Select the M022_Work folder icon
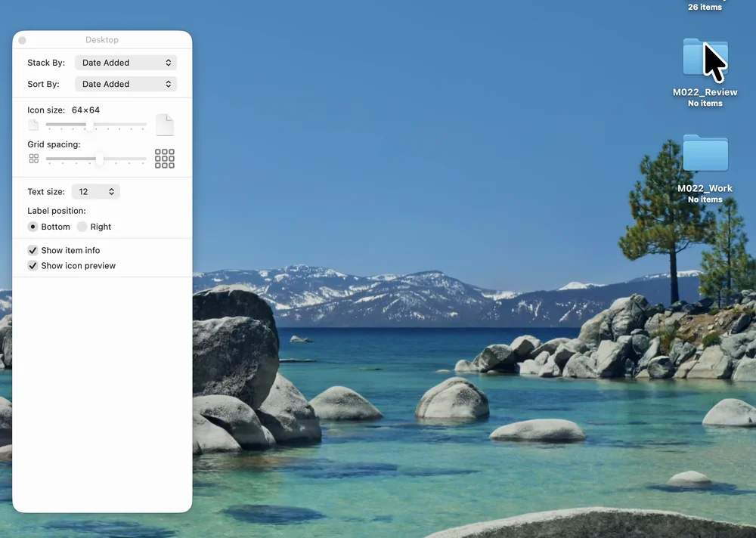This screenshot has width=756, height=538. tap(705, 153)
